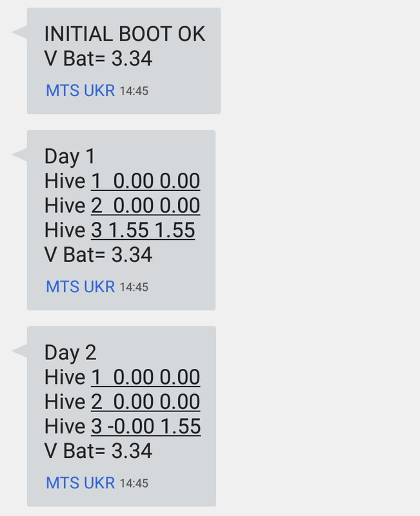The image size is (420, 516).
Task: Click 'V Bat= 3.34' line in Day 2 message
Action: (x=98, y=451)
